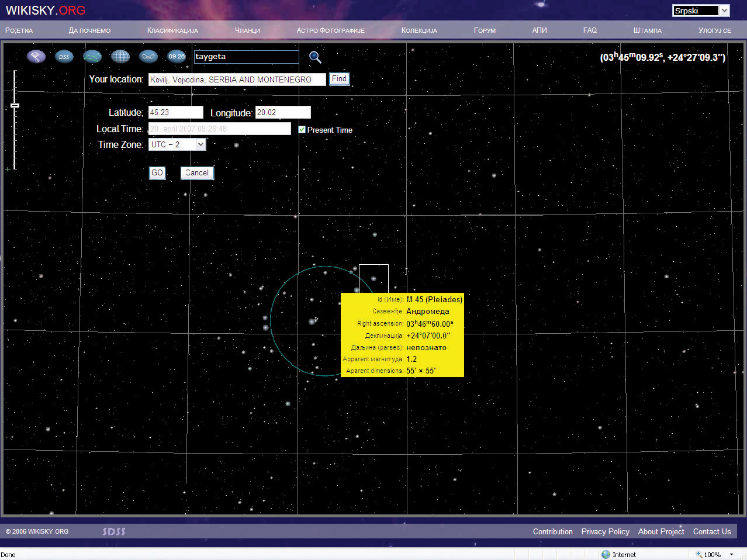Click the taygeta search field

[246, 57]
